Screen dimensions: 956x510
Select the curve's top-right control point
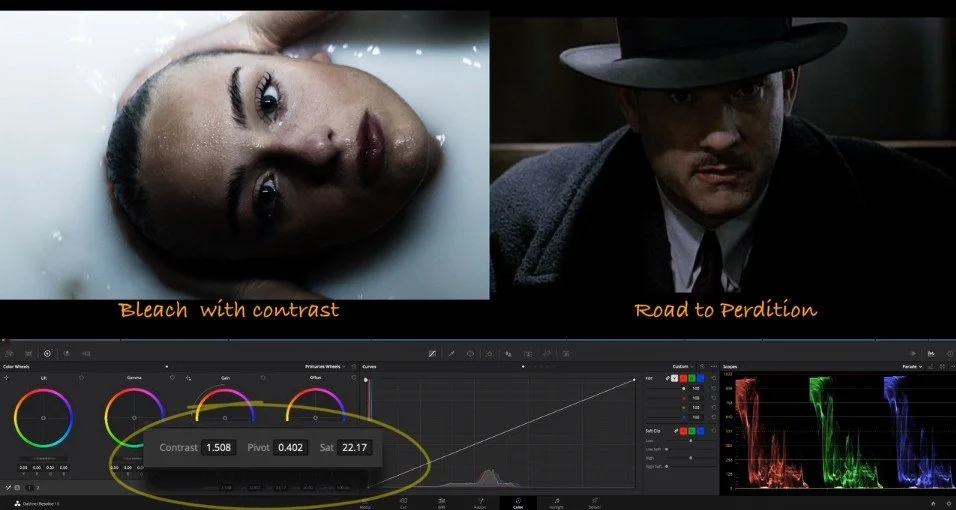click(634, 379)
